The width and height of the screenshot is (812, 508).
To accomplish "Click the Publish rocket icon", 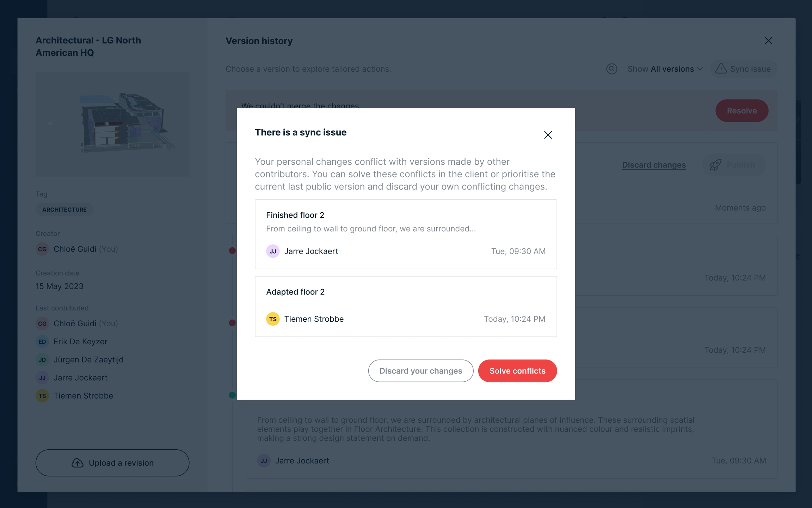I will point(715,165).
